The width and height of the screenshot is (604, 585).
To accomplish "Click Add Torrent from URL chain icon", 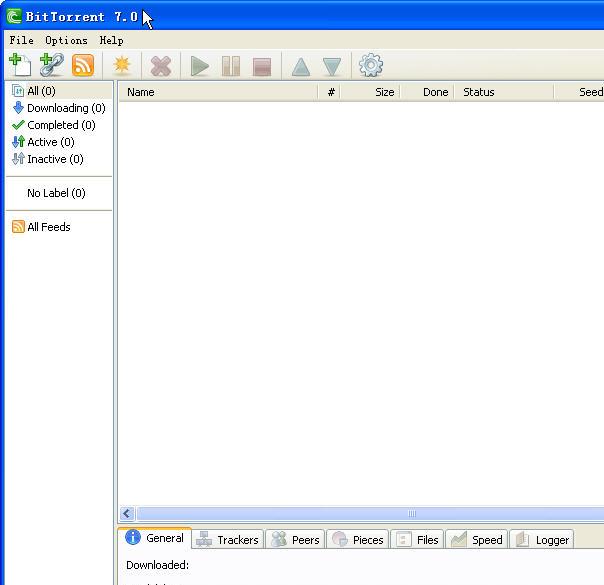I will point(52,65).
